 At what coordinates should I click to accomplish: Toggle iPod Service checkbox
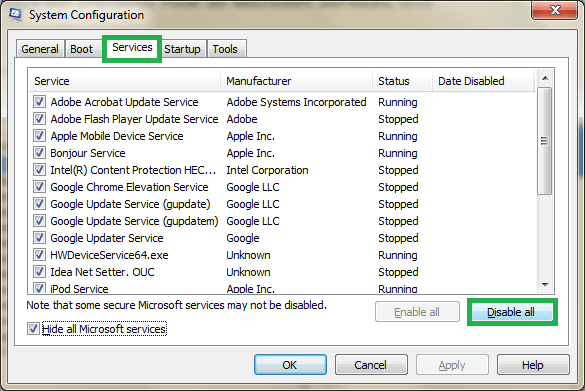point(39,288)
